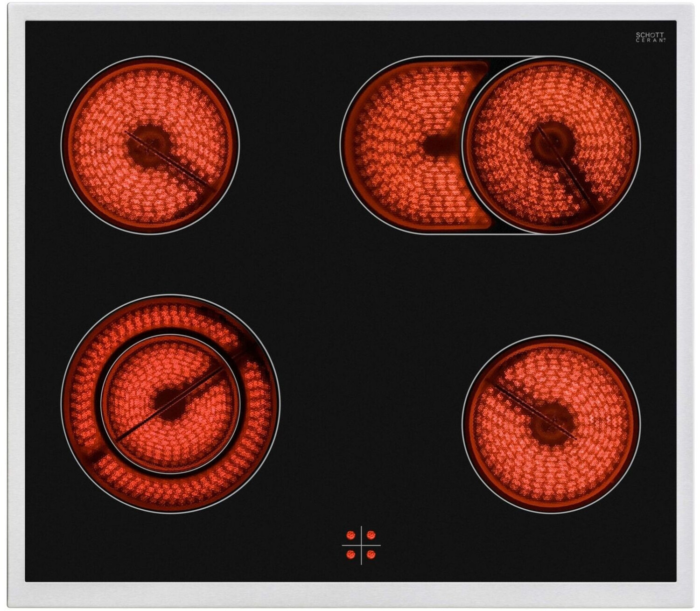
Task: Toggle the top-left residual heat indicator dot
Action: point(351,535)
